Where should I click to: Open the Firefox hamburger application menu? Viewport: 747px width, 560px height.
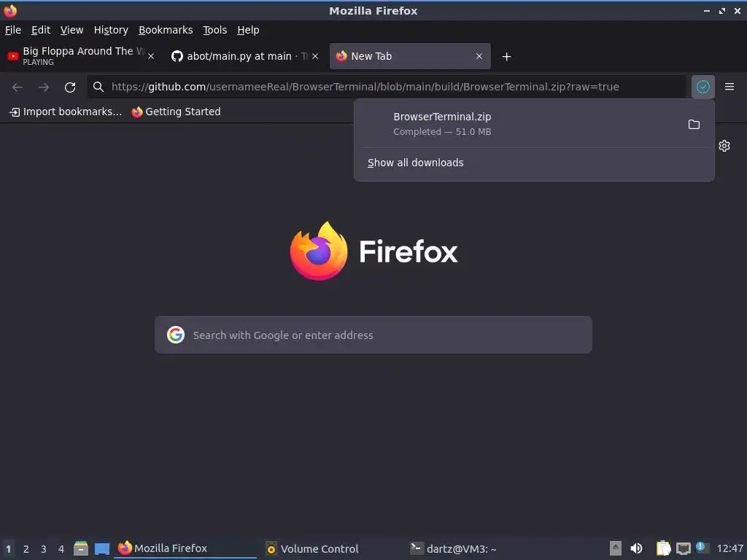729,87
